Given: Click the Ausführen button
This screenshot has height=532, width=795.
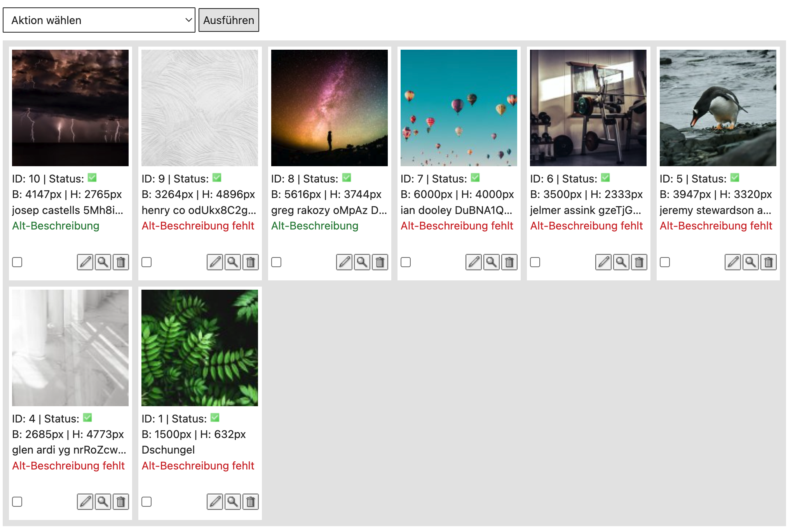Looking at the screenshot, I should click(x=229, y=20).
